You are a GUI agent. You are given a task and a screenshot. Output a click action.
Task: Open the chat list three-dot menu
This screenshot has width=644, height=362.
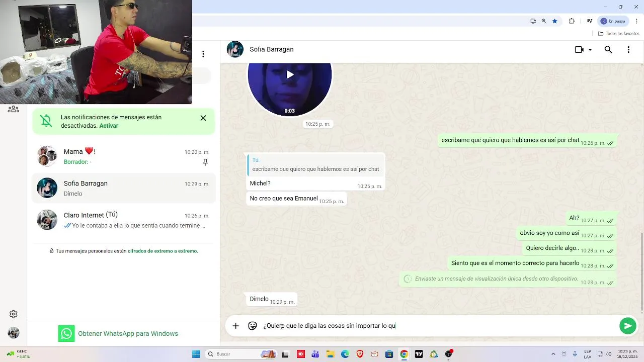point(203,54)
